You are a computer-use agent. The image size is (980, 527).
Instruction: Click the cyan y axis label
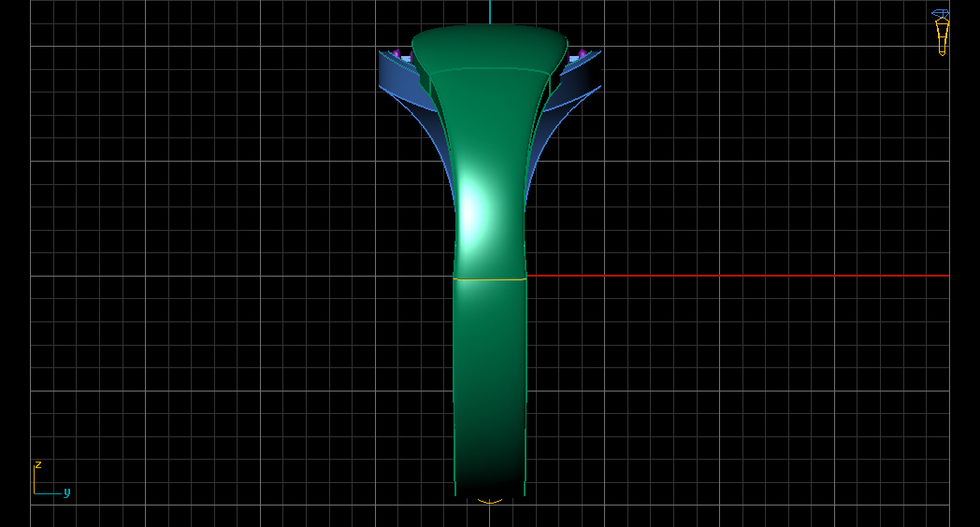click(67, 492)
